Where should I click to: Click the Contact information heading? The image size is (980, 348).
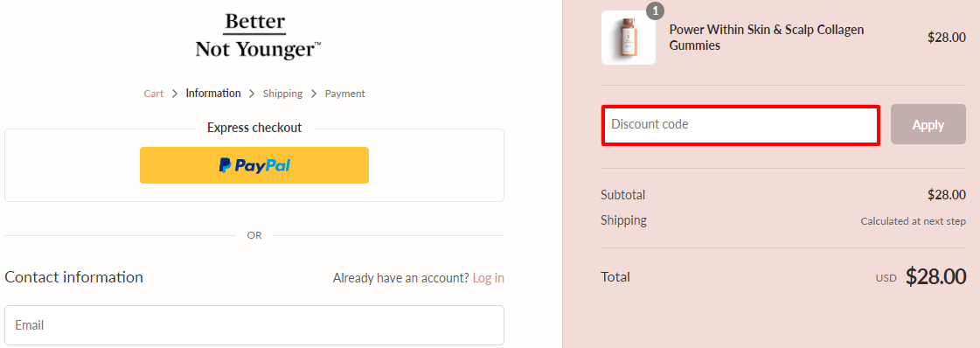tap(73, 277)
